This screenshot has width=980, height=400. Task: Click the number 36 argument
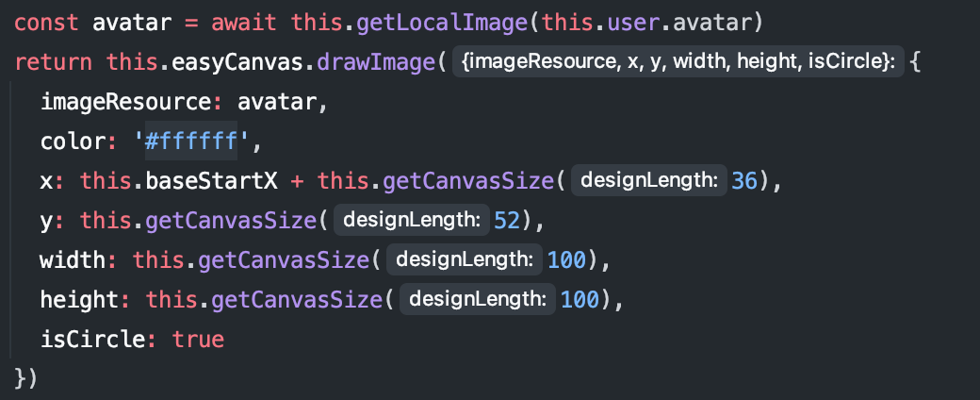(x=744, y=179)
